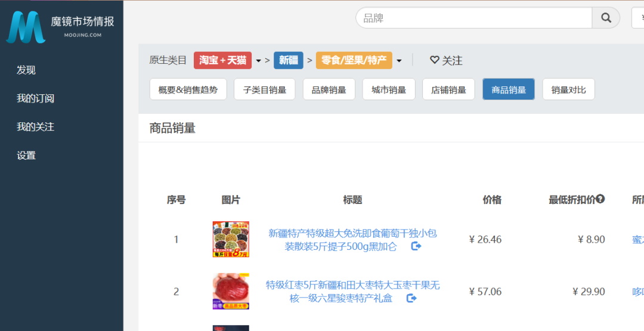Click the 图片 column header

pos(231,200)
